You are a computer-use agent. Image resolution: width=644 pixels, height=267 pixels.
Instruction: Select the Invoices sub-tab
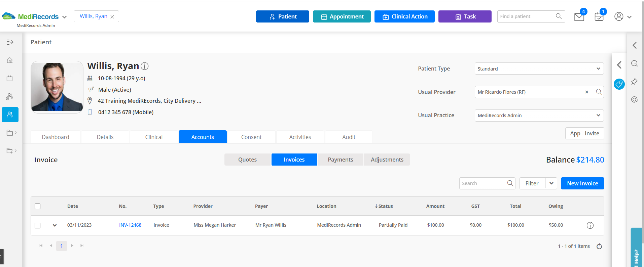click(x=294, y=160)
